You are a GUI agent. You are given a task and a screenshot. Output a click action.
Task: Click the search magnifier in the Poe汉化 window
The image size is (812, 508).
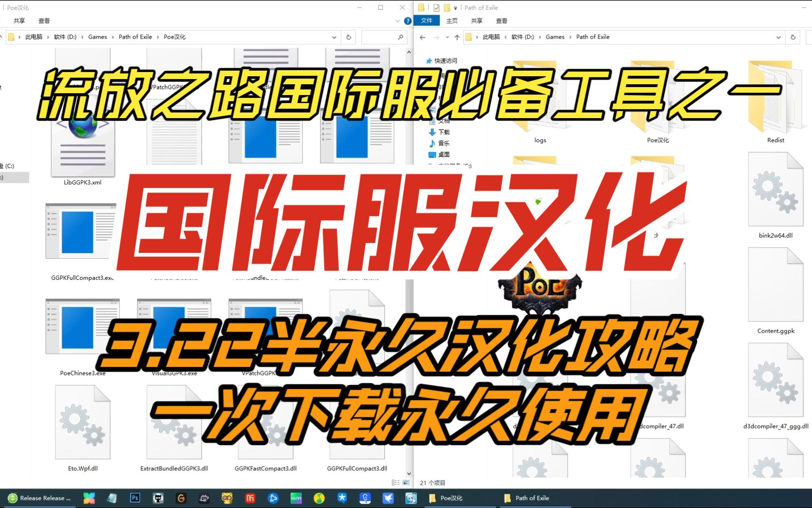400,37
